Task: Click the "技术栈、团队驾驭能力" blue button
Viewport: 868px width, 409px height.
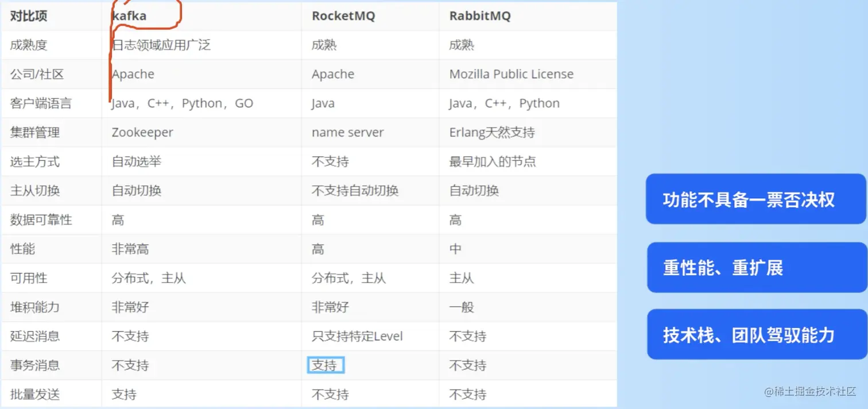Action: click(x=757, y=334)
